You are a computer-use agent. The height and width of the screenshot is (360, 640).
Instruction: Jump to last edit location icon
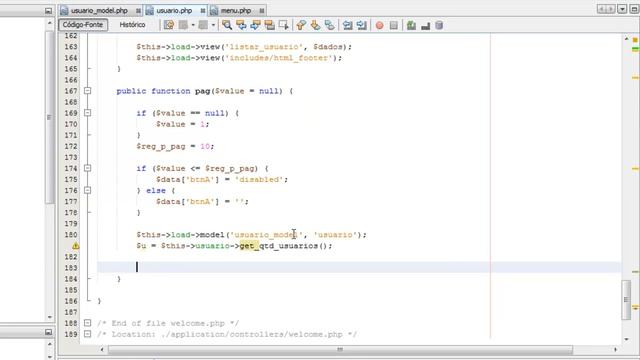(169, 25)
